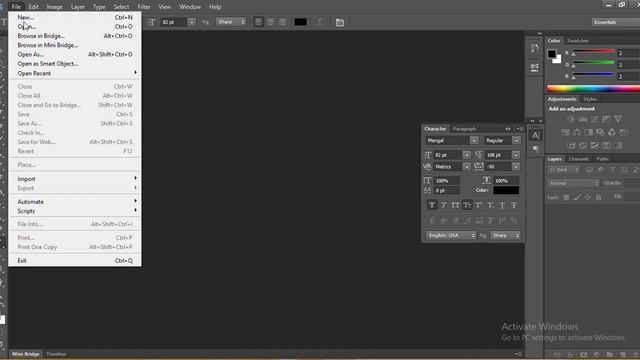The width and height of the screenshot is (640, 360).
Task: Add Vibrance adjustment
Action: 618,119
